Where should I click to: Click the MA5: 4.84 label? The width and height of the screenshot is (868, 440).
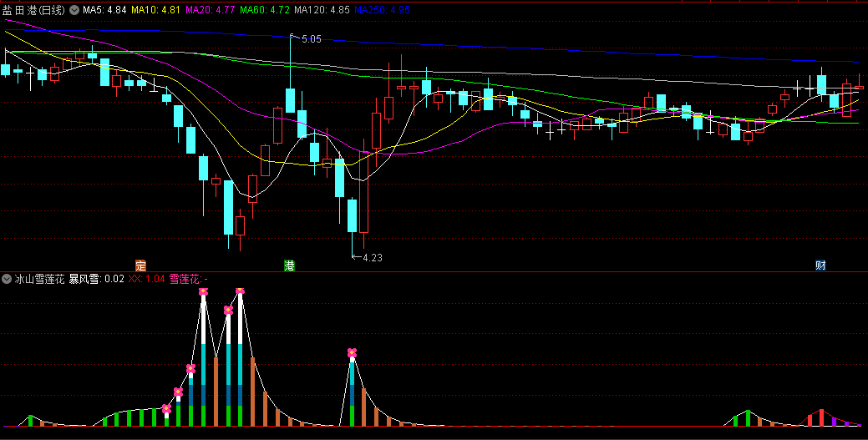click(x=104, y=10)
